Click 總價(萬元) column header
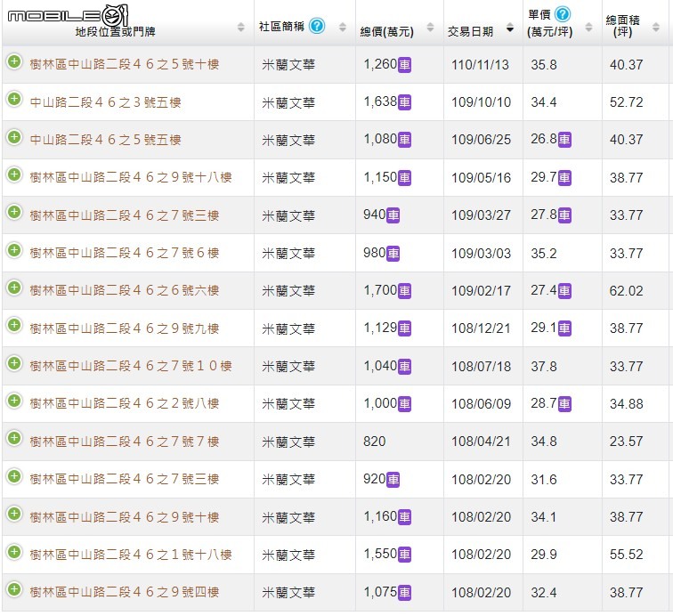Screen dimensions: 673x616 386,32
